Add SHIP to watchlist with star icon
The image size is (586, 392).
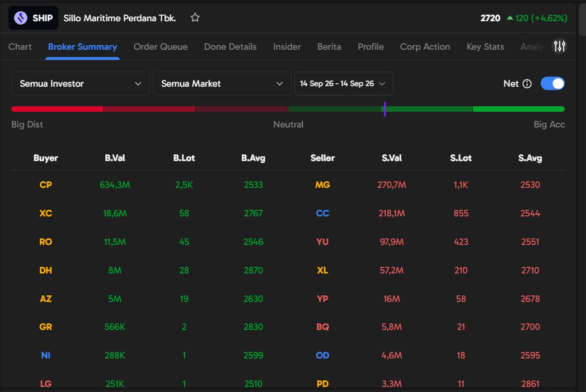tap(195, 17)
